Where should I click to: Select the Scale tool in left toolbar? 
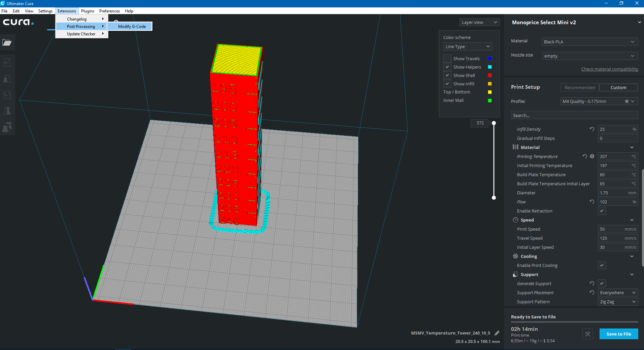[x=7, y=79]
